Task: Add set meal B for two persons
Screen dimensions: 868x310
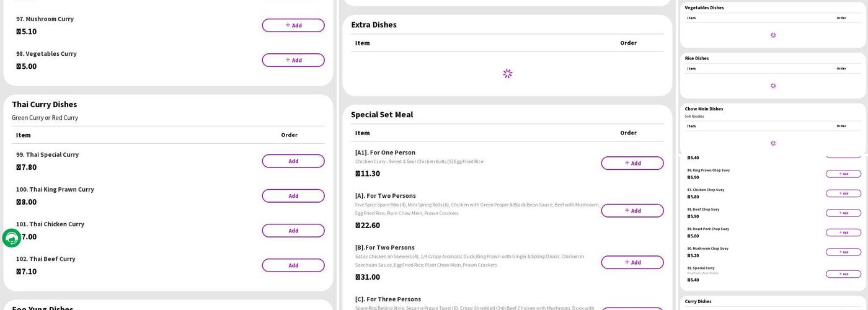Action: pyautogui.click(x=632, y=262)
